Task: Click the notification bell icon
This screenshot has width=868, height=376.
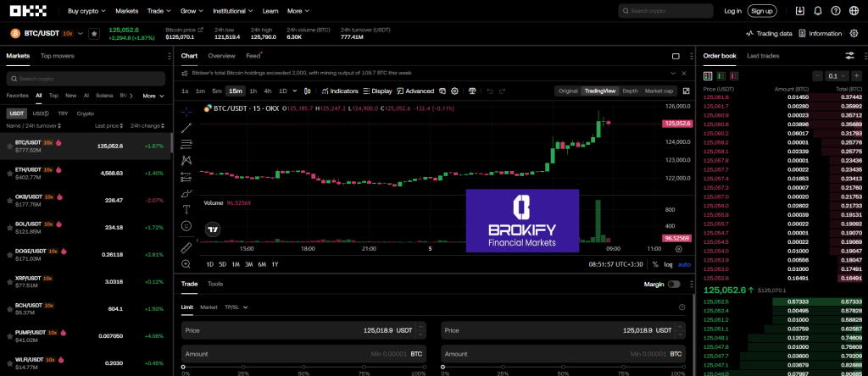Action: tap(818, 11)
